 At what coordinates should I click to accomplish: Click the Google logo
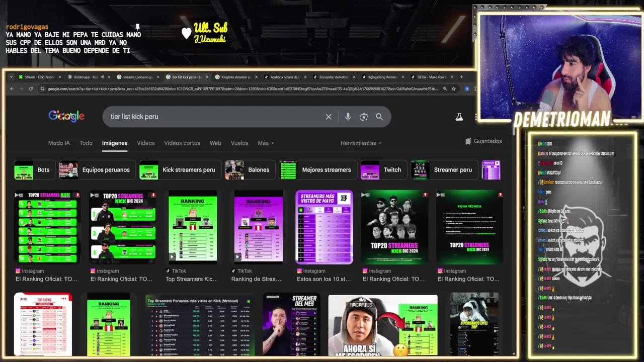point(66,116)
